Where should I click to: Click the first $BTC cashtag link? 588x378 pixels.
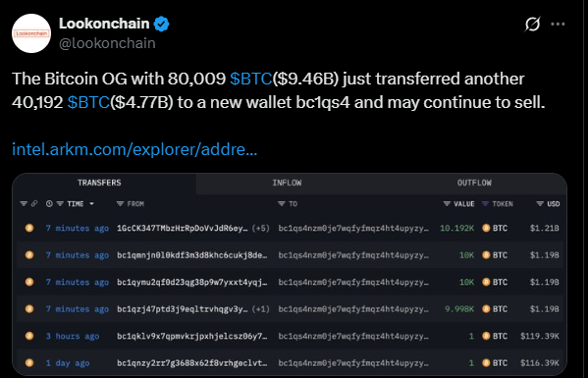pyautogui.click(x=251, y=79)
